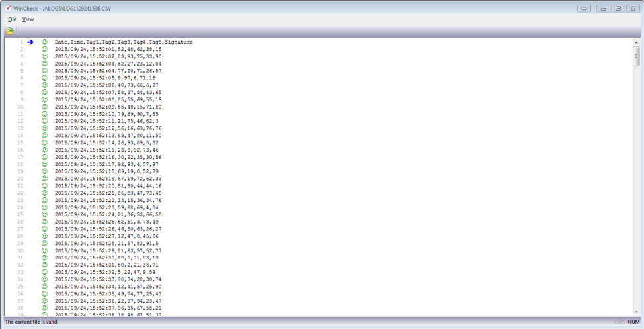Select row 15:52:21,85,83,47,73,45
This screenshot has width=644, height=329.
(x=108, y=193)
